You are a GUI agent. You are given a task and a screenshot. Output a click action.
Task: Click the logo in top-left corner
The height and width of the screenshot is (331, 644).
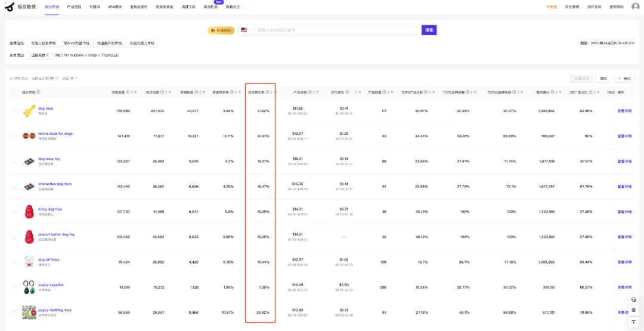pyautogui.click(x=21, y=7)
